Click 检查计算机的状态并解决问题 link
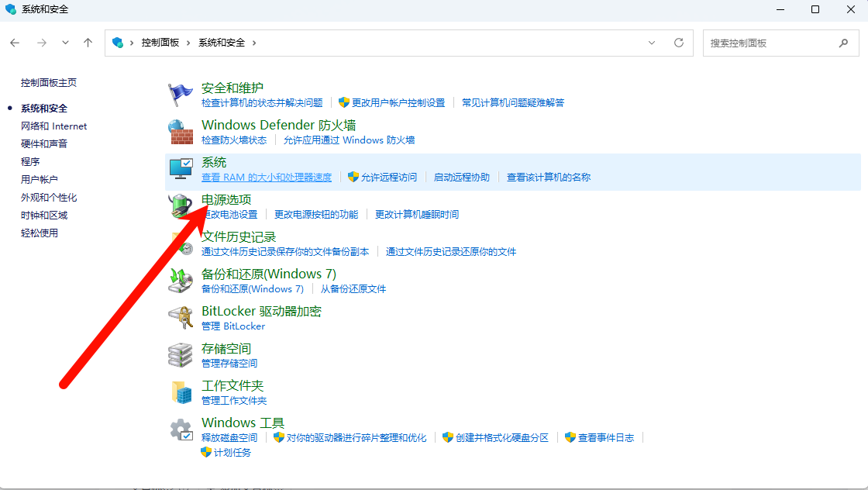This screenshot has width=868, height=490. [x=262, y=102]
